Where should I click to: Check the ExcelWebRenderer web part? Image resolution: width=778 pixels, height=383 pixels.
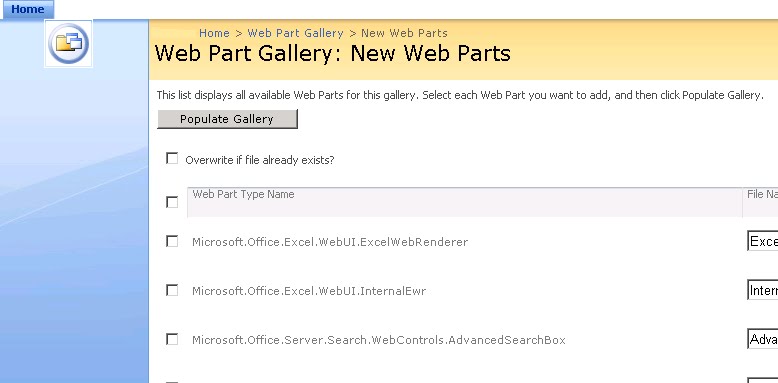(x=172, y=241)
